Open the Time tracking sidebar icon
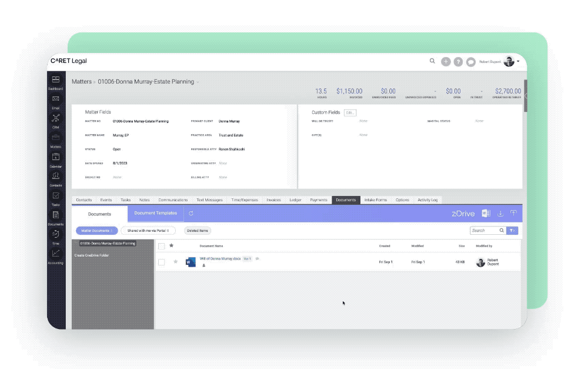588x369 pixels. (x=56, y=235)
